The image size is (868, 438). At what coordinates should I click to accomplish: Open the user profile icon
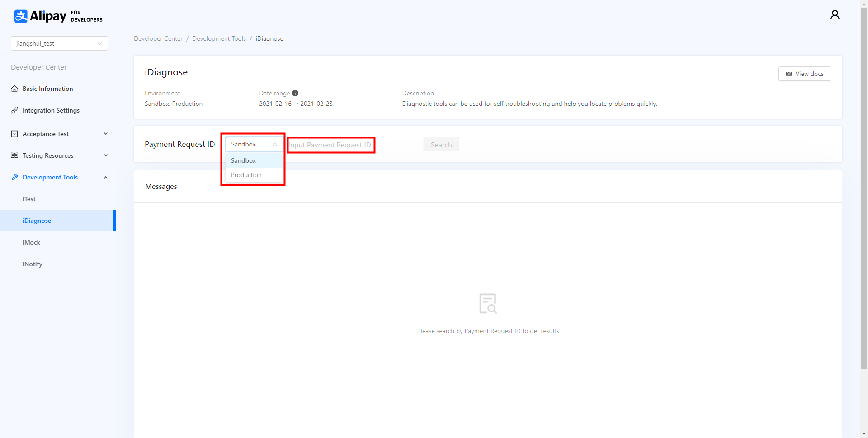pos(835,15)
